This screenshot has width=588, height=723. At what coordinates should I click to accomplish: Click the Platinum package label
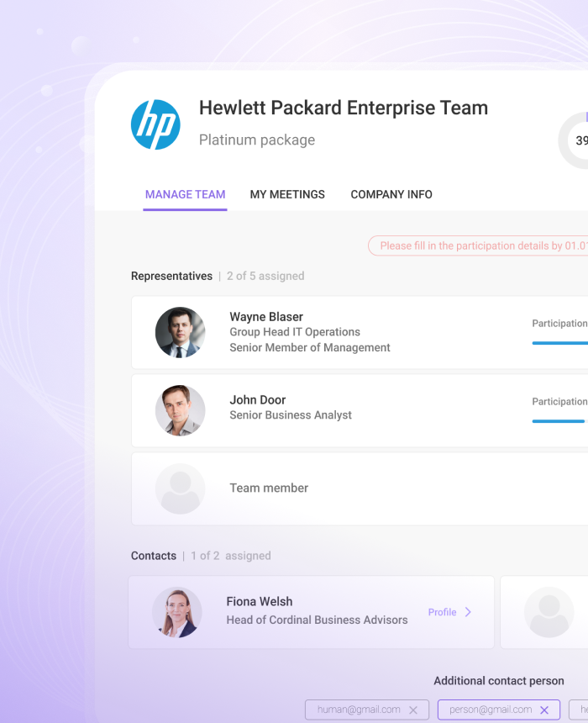click(257, 140)
